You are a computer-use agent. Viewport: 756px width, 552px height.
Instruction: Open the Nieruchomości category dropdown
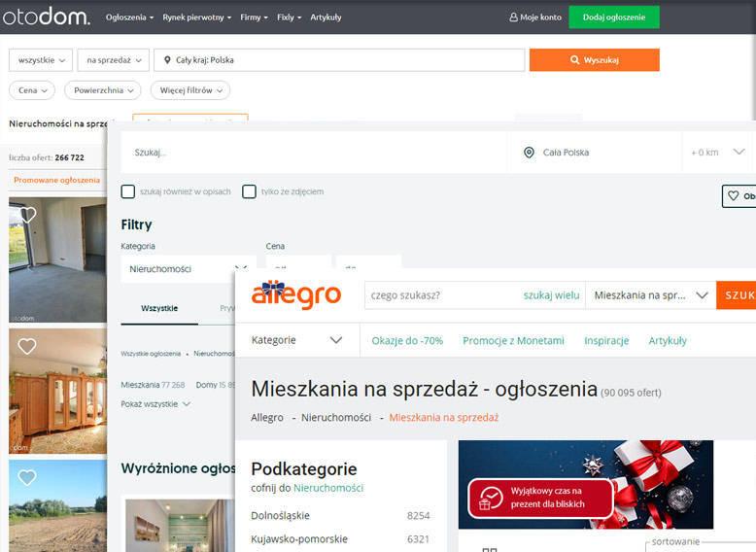pos(189,268)
